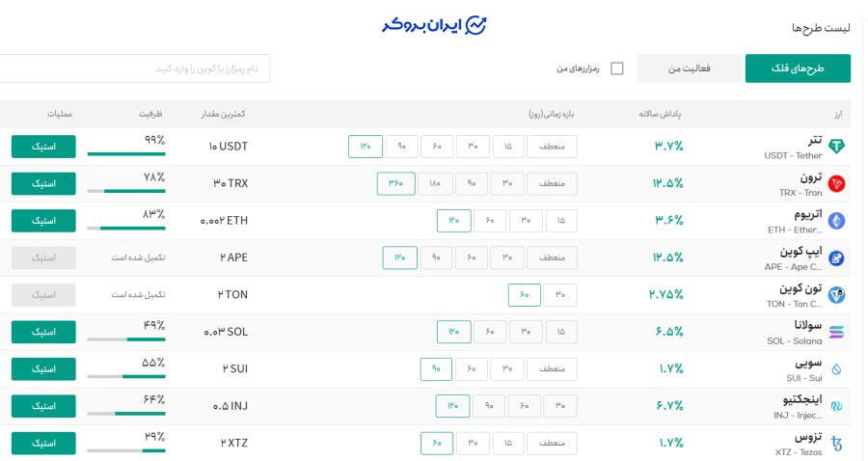Select 120-day duration for Tether
Image resolution: width=868 pixels, height=461 pixels.
(366, 147)
